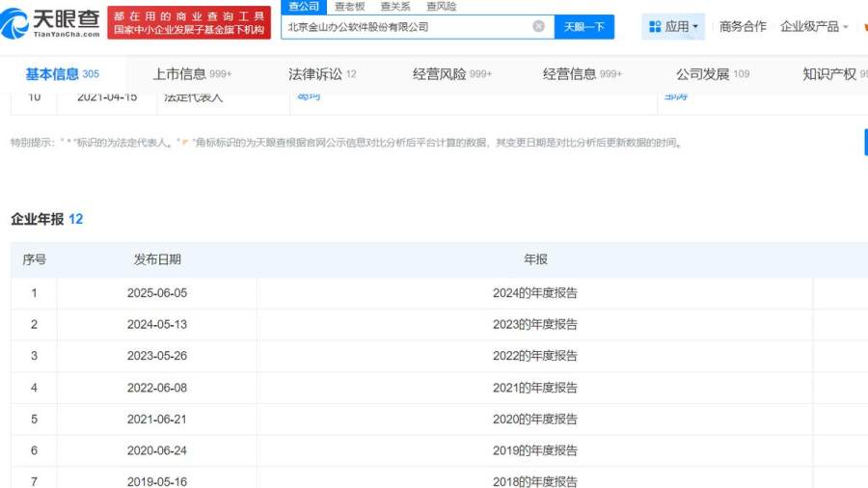Click the Tianyancha logo
The height and width of the screenshot is (488, 868).
pyautogui.click(x=52, y=22)
